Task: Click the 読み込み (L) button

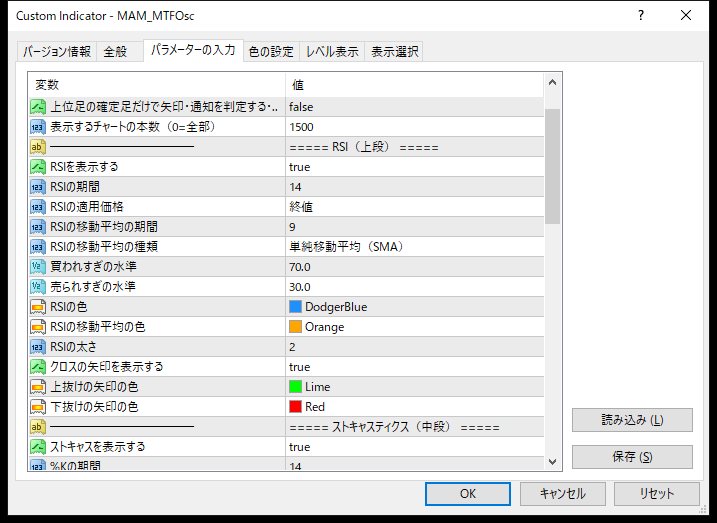Action: pyautogui.click(x=632, y=420)
